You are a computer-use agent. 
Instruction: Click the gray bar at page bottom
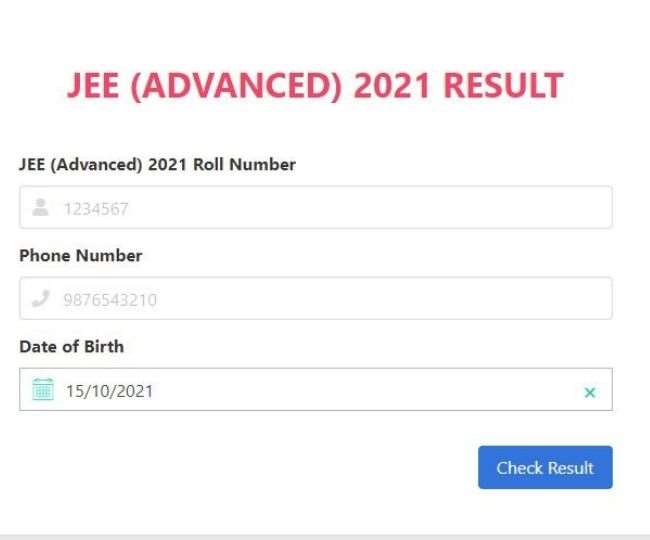[325, 537]
